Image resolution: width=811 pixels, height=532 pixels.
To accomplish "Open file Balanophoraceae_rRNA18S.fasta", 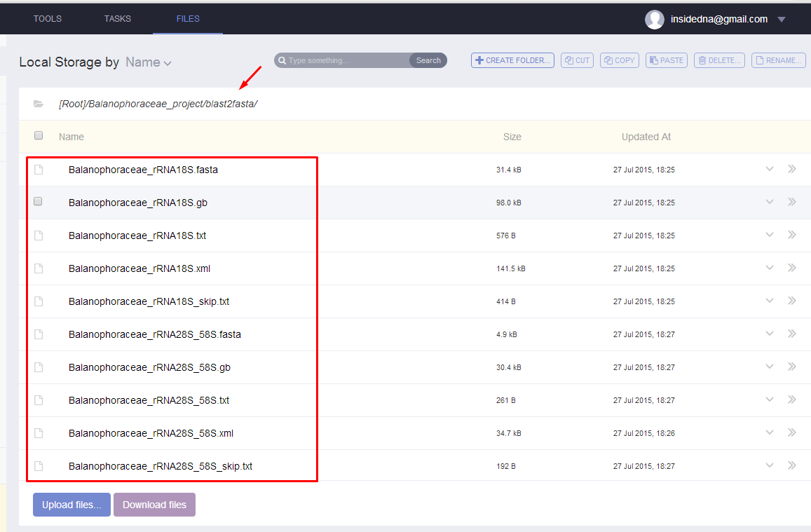I will tap(143, 170).
